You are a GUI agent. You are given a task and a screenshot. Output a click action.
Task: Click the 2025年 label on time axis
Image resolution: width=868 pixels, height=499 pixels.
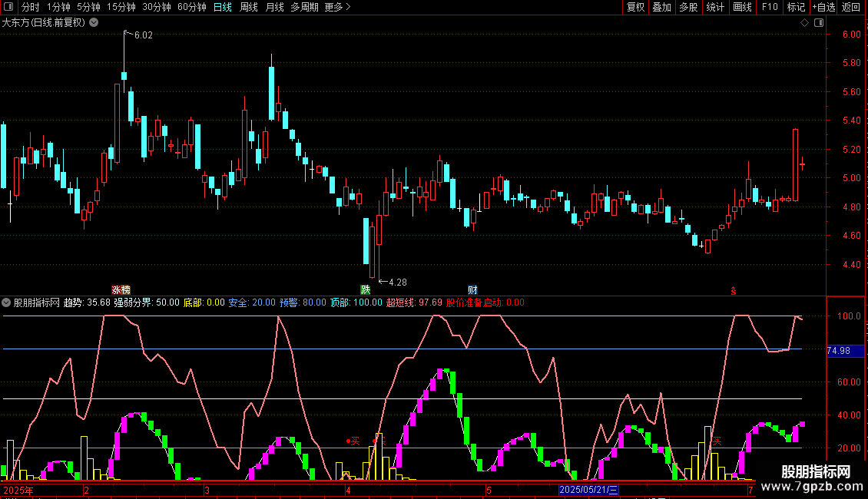(x=18, y=490)
